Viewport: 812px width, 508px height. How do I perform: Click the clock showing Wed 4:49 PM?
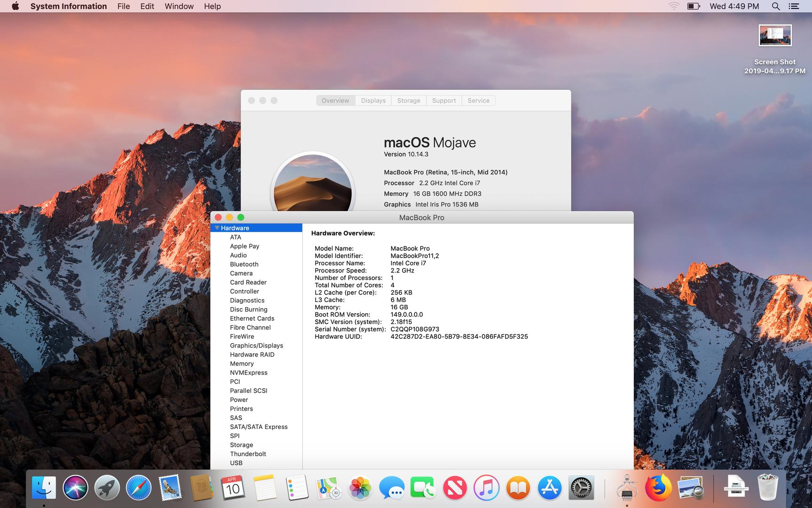[734, 6]
